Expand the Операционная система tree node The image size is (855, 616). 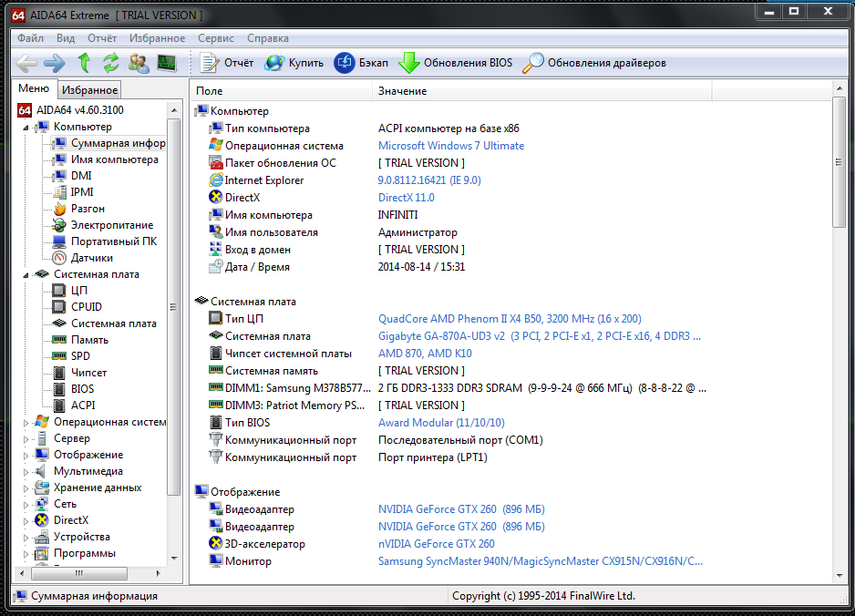click(26, 423)
